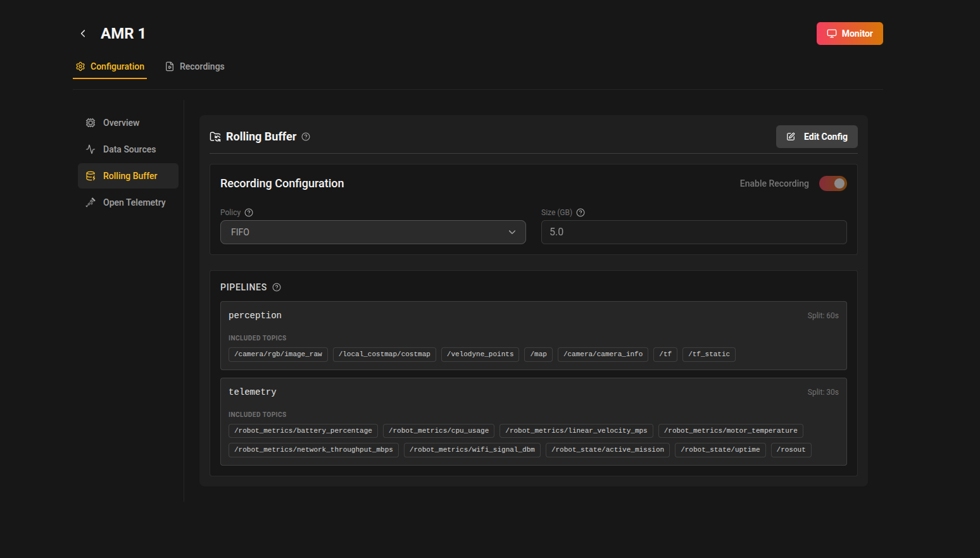Open Open Telemetry in sidebar

[128, 202]
